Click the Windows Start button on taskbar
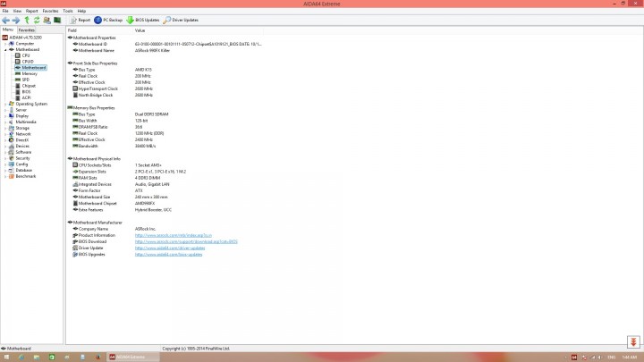Viewport: 644px width, 362px height. 6,357
